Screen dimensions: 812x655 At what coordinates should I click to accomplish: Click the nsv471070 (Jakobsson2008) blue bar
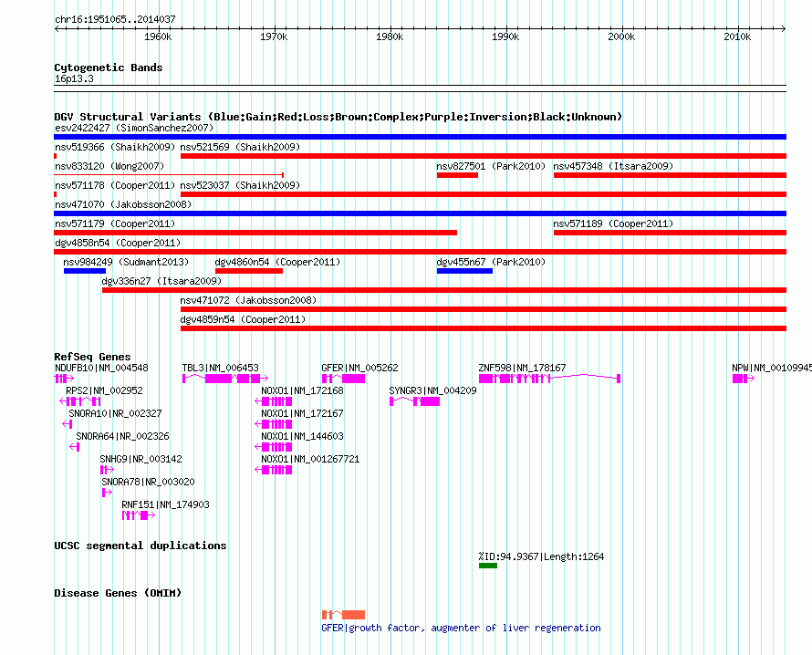click(420, 213)
